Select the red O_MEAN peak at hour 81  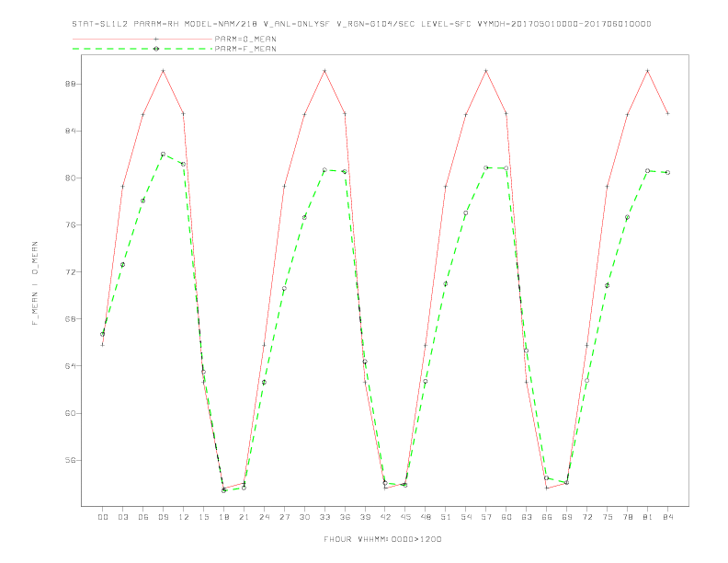(648, 71)
